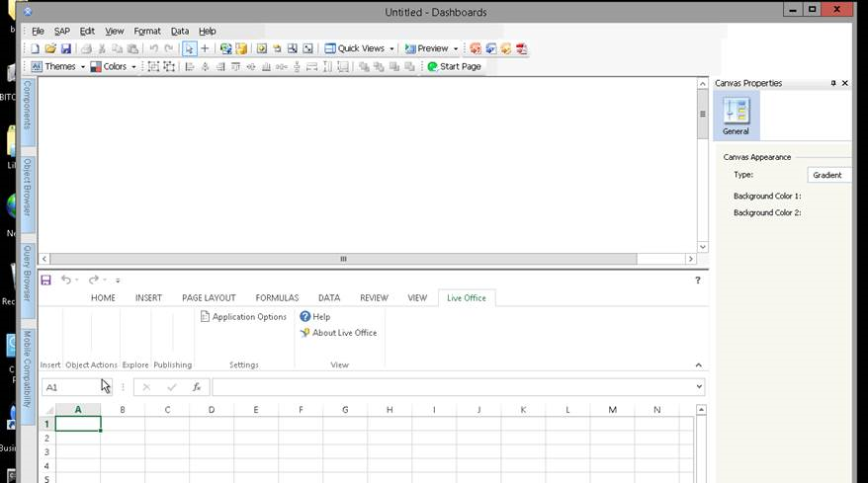The image size is (868, 483).
Task: Open the canvas Type dropdown showing Gradient
Action: 828,175
